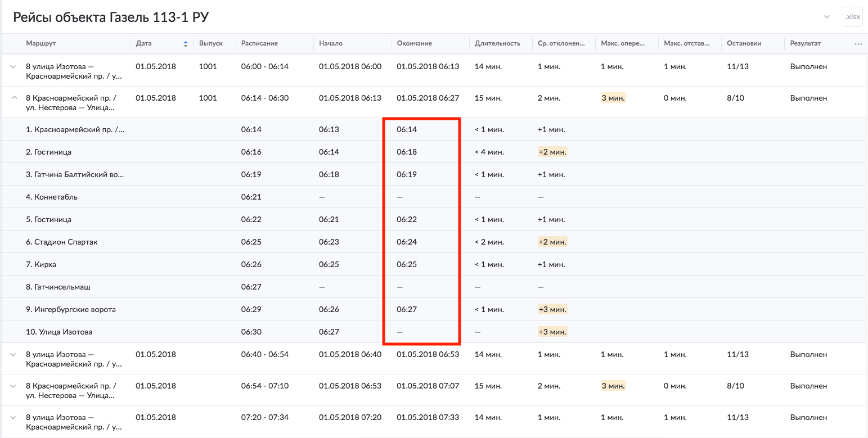
Task: Click the Окончание column header
Action: pos(414,43)
